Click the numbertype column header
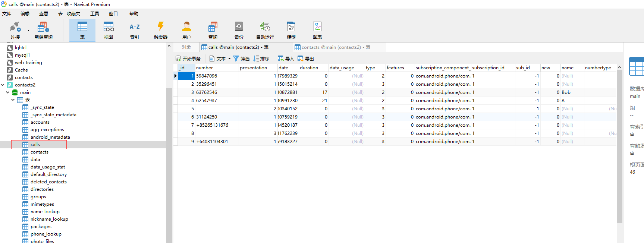Image resolution: width=644 pixels, height=243 pixels. coord(600,67)
